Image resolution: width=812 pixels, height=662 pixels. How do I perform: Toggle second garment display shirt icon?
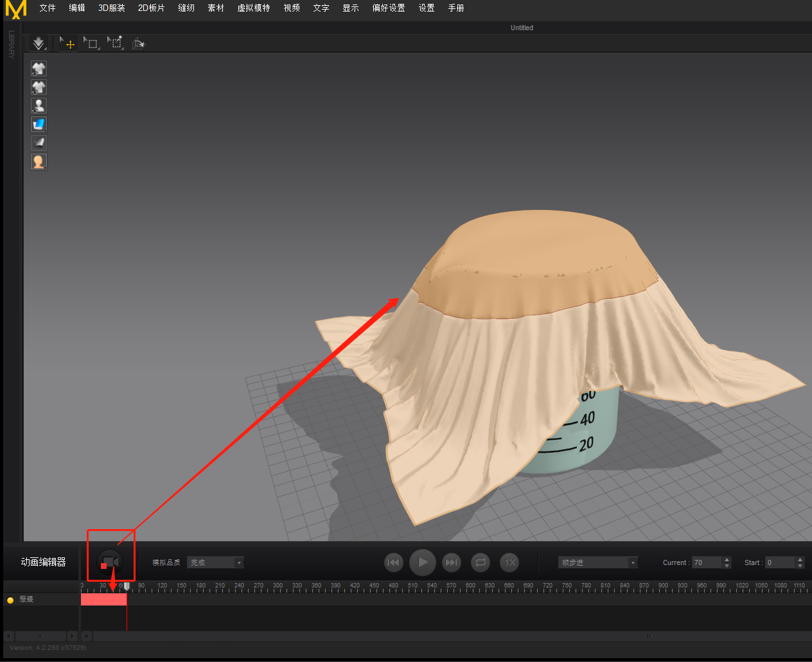click(x=39, y=87)
